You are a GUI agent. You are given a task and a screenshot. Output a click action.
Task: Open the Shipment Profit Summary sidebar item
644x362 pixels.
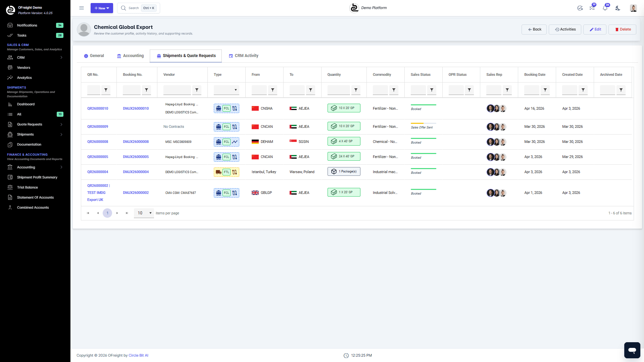click(x=37, y=177)
